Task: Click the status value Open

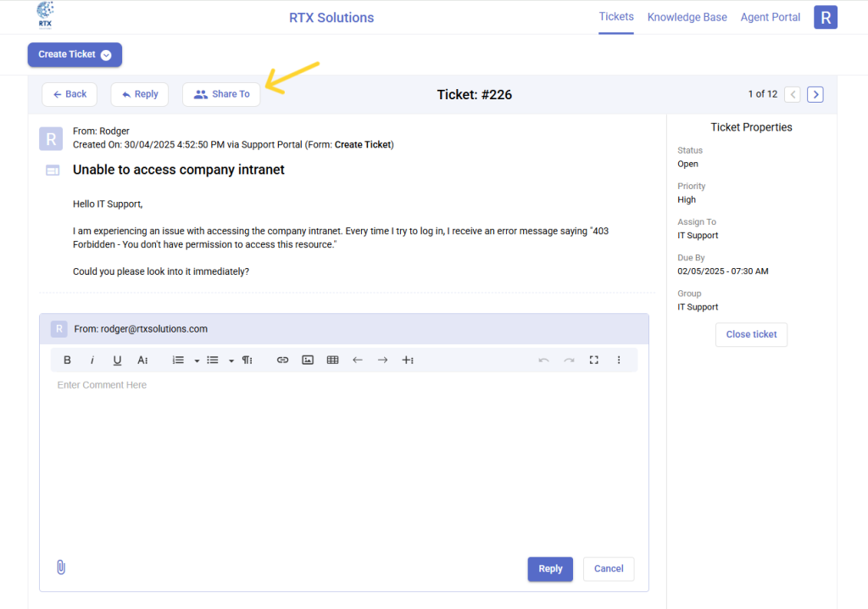Action: 687,164
